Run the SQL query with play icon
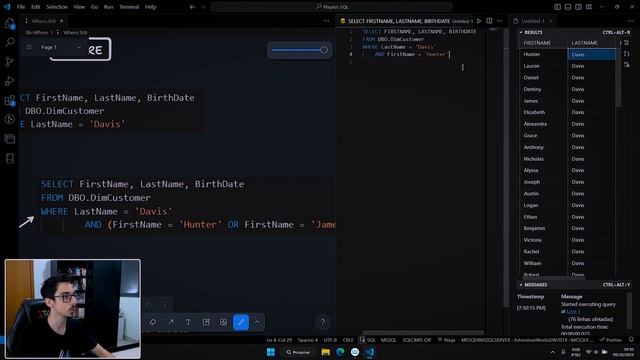 tap(479, 21)
